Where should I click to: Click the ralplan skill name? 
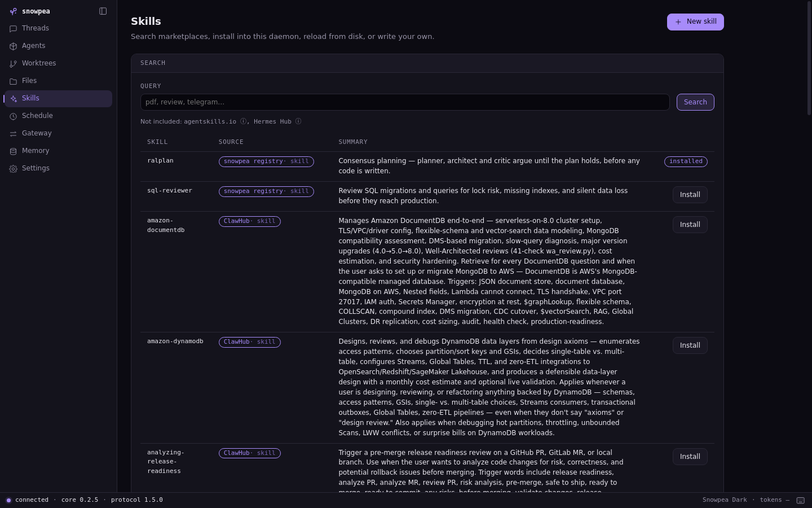[x=160, y=161]
